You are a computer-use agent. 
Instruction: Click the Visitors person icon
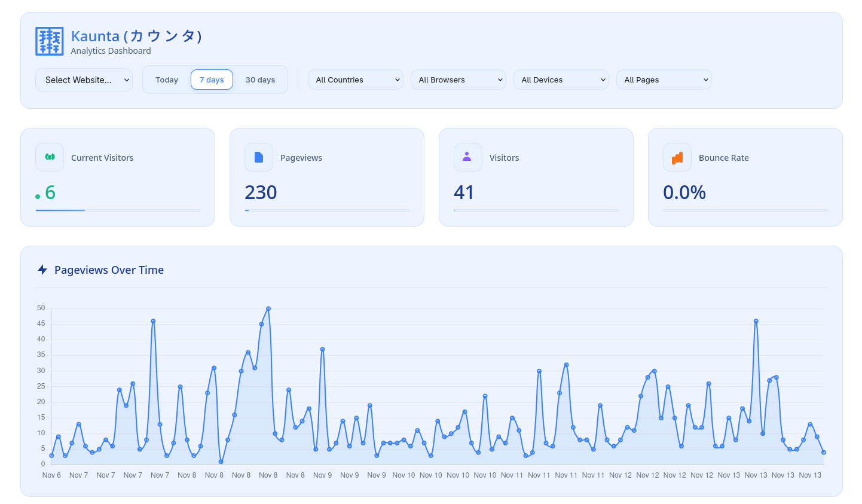(467, 157)
